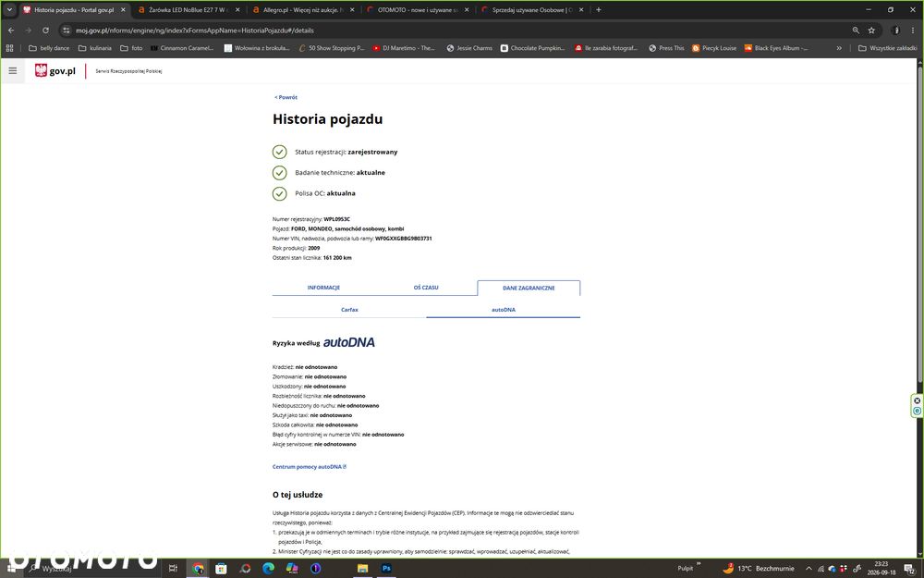This screenshot has height=578, width=924.
Task: Open the 'DJ Maretimo - The...' YouTube bookmark
Action: click(x=404, y=48)
